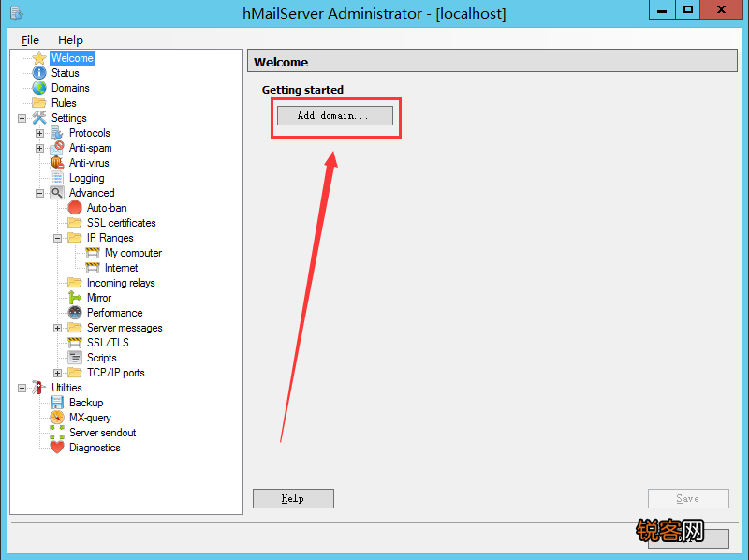Viewport: 749px width, 560px height.
Task: Click the Internet barrier icon
Action: [x=92, y=268]
